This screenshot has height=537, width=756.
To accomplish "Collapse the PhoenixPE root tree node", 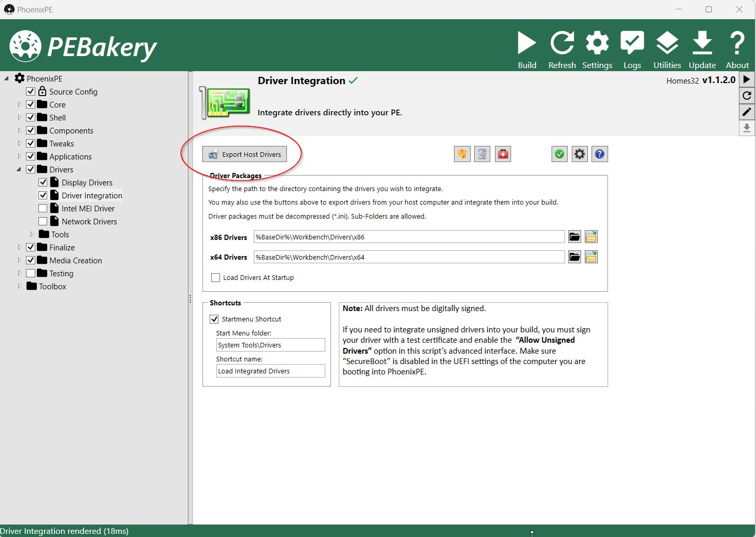I will (x=7, y=78).
